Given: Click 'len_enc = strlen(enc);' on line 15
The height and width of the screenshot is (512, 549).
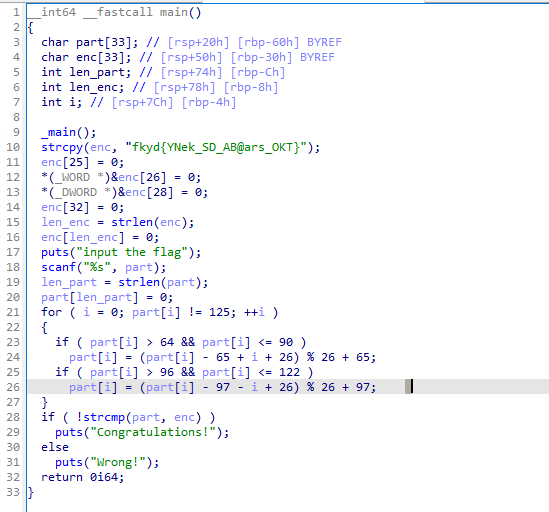Looking at the screenshot, I should pyautogui.click(x=118, y=222).
